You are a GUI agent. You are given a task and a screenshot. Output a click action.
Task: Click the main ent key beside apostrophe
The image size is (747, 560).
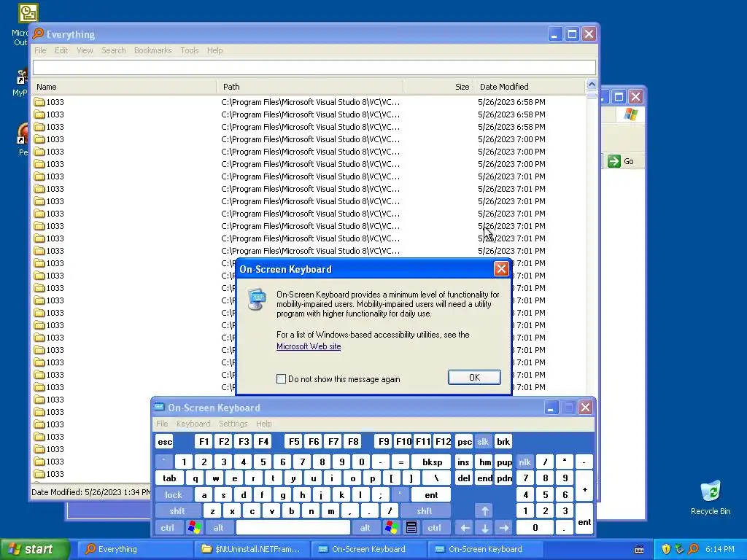[x=431, y=495]
